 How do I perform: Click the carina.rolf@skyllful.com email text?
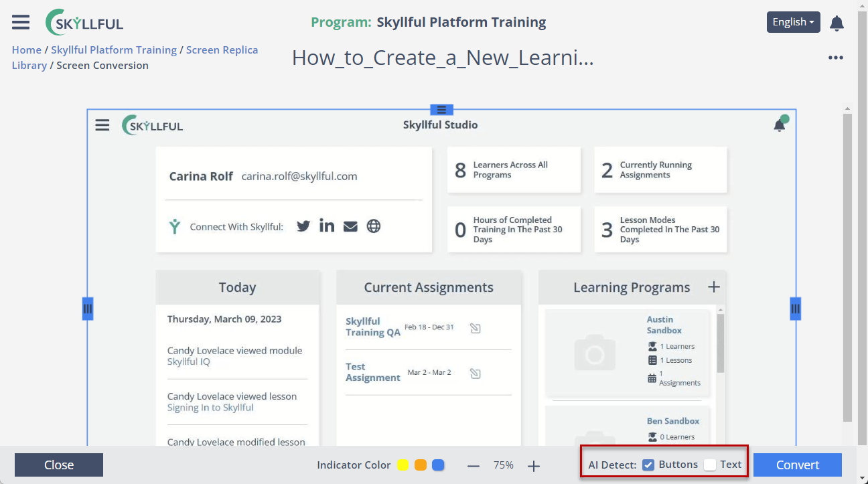(x=299, y=177)
